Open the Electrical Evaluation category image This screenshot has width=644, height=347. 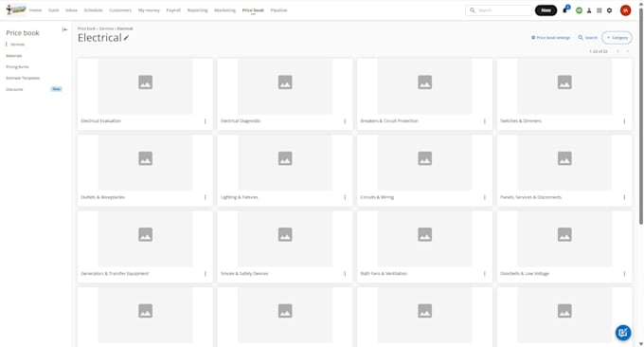(x=146, y=86)
